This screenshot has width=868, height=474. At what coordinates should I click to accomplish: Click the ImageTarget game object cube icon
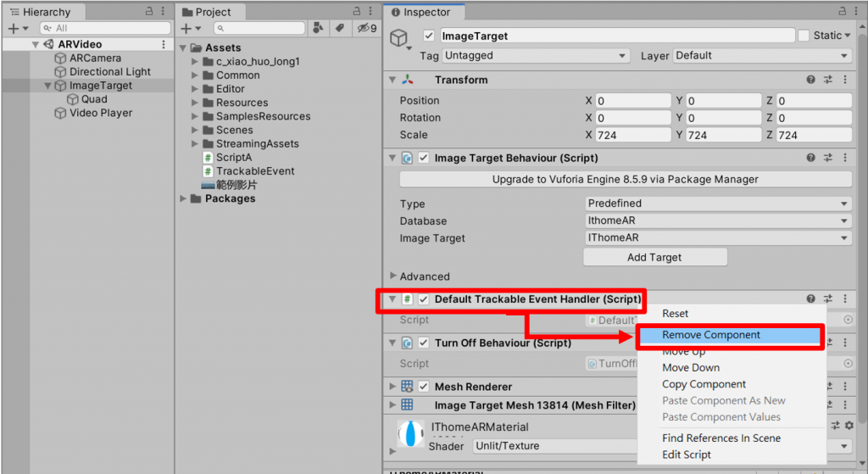tap(399, 37)
